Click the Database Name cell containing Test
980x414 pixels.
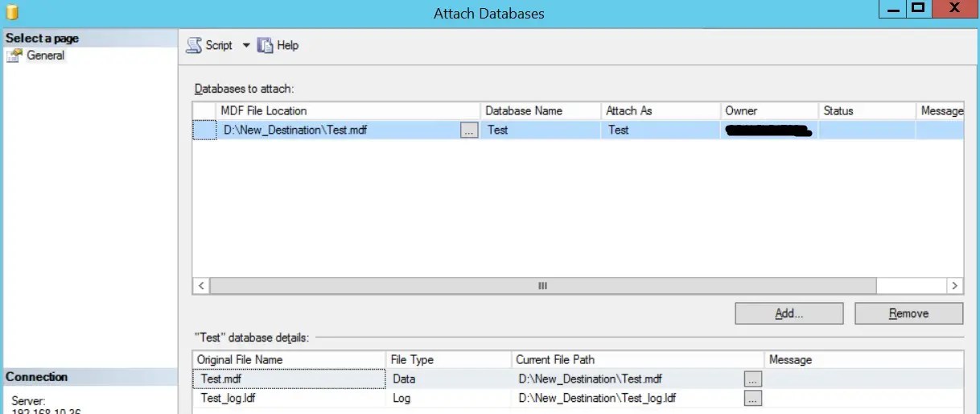click(x=541, y=130)
